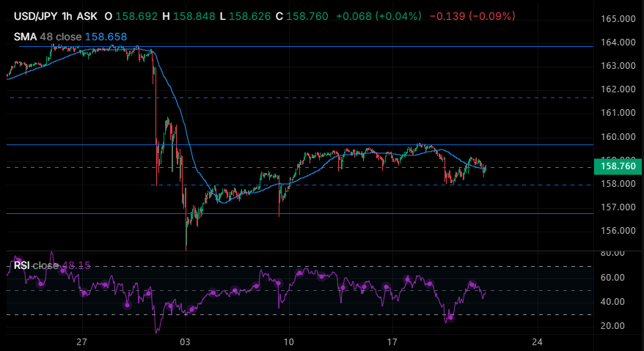Click the 27 date label on time axis
644x351 pixels.
[82, 341]
